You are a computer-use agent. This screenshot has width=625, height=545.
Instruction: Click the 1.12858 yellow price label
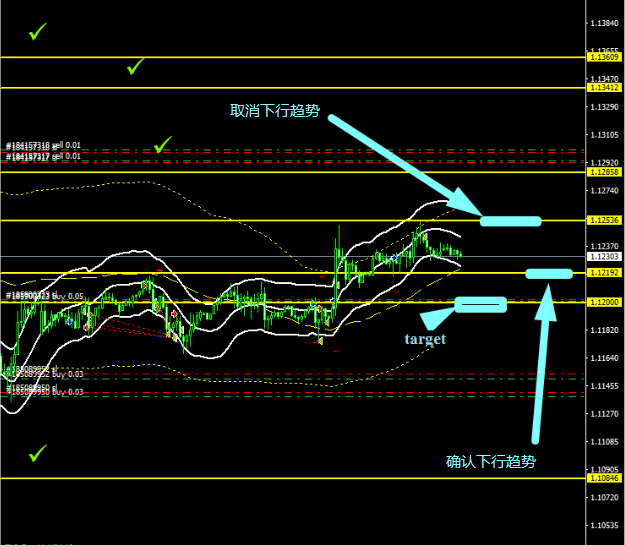click(x=604, y=172)
